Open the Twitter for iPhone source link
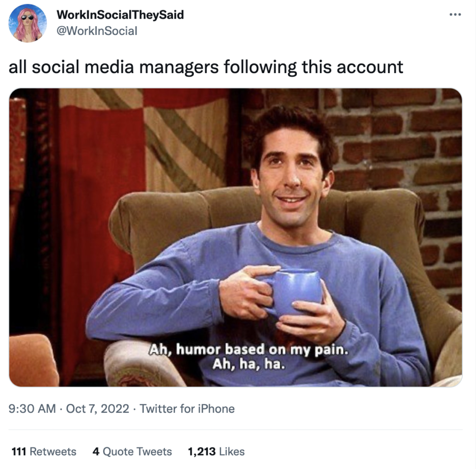This screenshot has height=469, width=476. [x=187, y=409]
